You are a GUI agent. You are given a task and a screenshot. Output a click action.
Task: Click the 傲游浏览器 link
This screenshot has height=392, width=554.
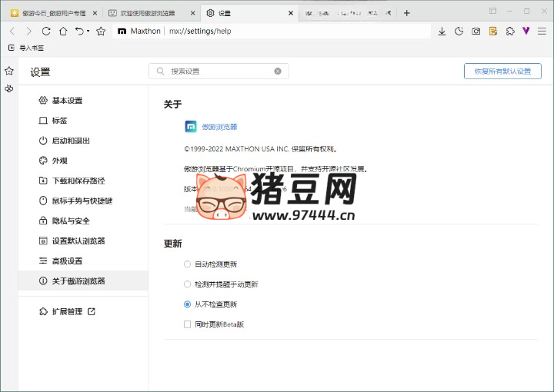(219, 127)
